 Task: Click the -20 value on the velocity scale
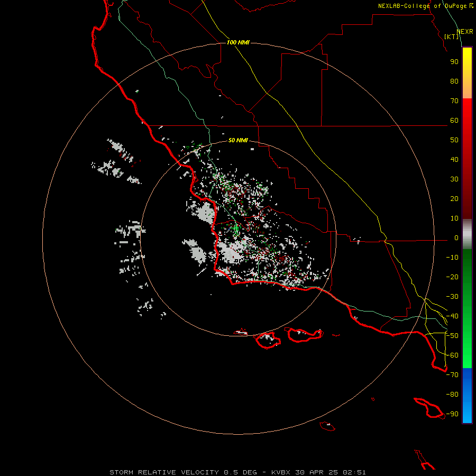pyautogui.click(x=452, y=277)
